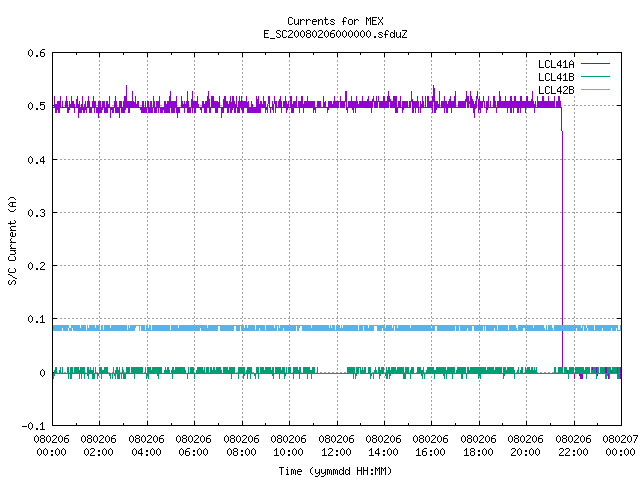Click the 080206 00:00 x-axis tick label

(51, 446)
